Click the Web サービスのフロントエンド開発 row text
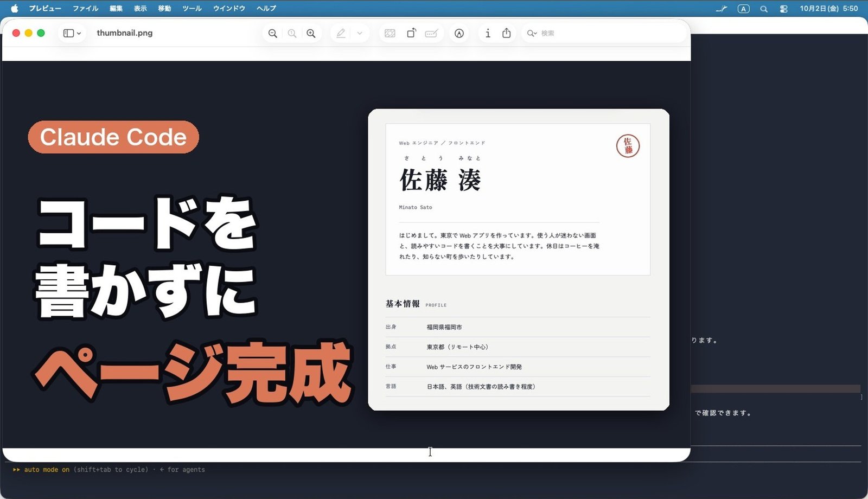 coord(474,367)
